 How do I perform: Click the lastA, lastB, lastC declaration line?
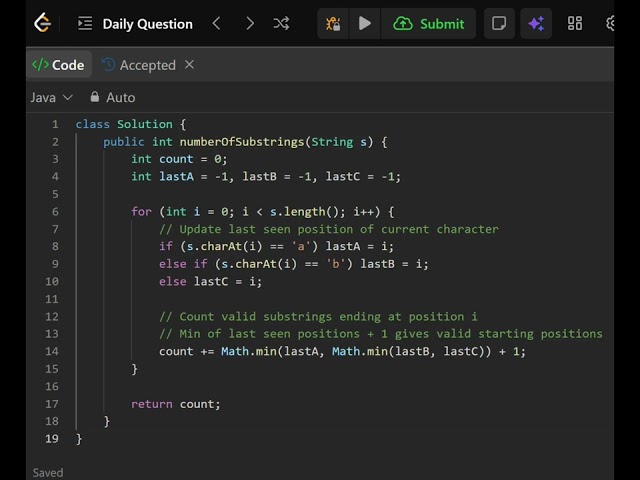[x=266, y=177]
